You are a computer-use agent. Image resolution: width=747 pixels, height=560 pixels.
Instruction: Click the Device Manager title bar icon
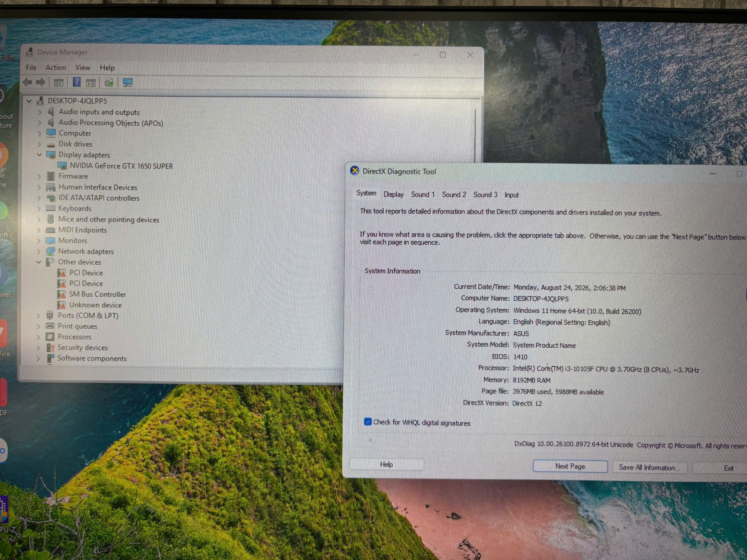(30, 52)
